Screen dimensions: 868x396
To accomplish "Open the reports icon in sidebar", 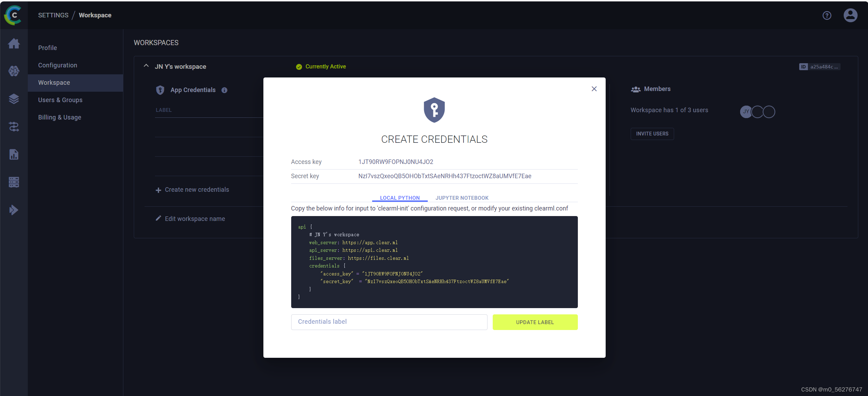I will point(14,154).
